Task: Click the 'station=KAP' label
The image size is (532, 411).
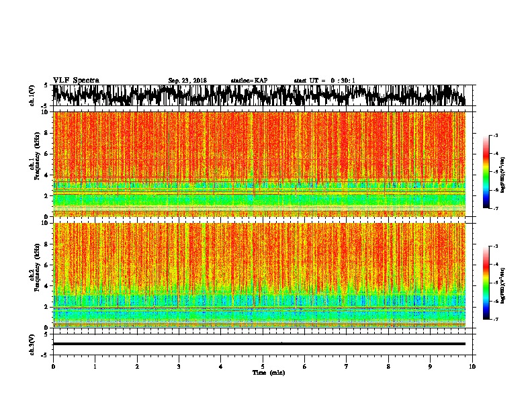Action: pyautogui.click(x=249, y=81)
